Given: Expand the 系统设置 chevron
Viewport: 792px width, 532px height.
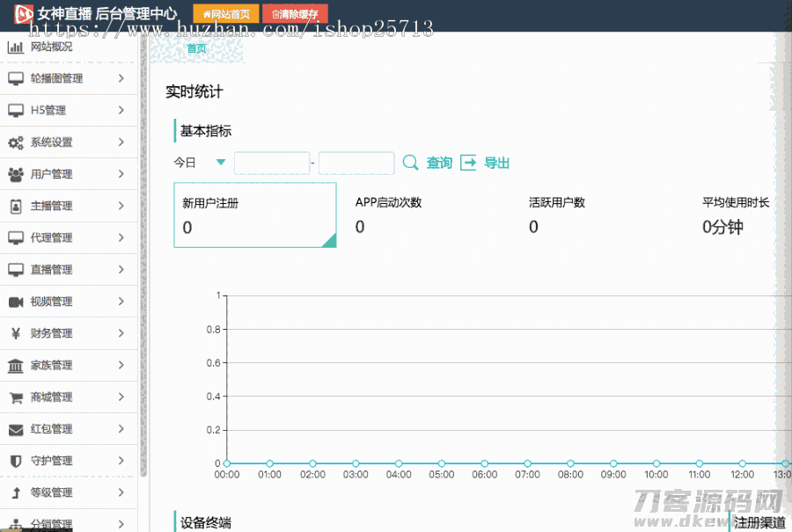Looking at the screenshot, I should click(121, 142).
